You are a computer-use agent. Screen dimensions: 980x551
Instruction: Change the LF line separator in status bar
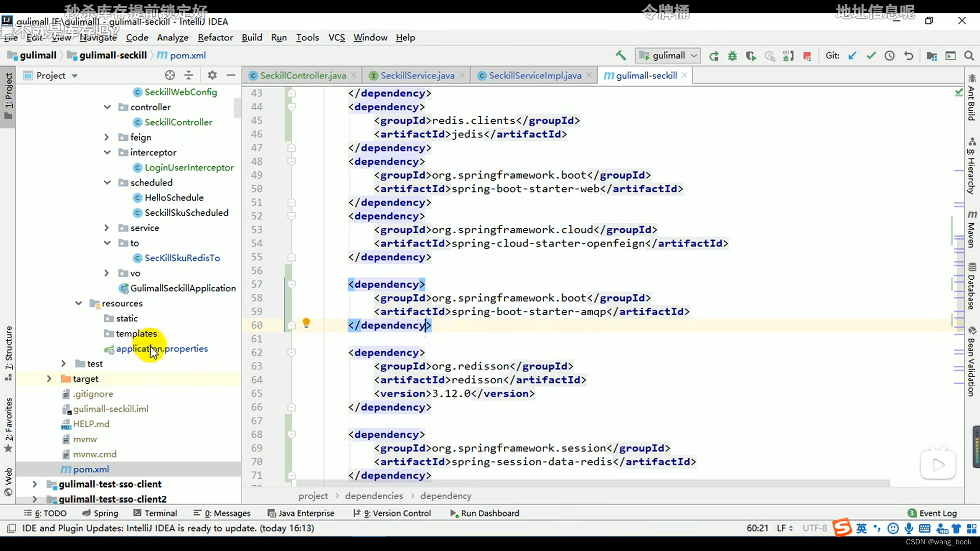(785, 528)
